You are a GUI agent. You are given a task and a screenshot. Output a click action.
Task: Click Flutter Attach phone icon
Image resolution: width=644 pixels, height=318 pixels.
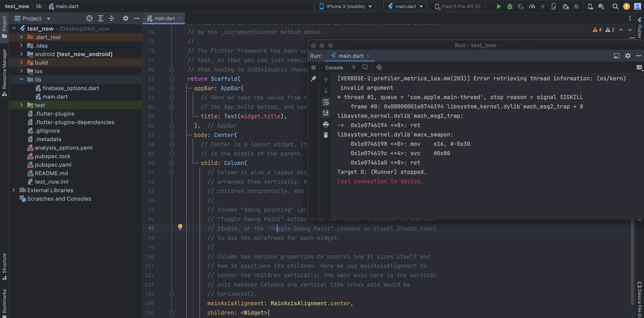pos(554,7)
